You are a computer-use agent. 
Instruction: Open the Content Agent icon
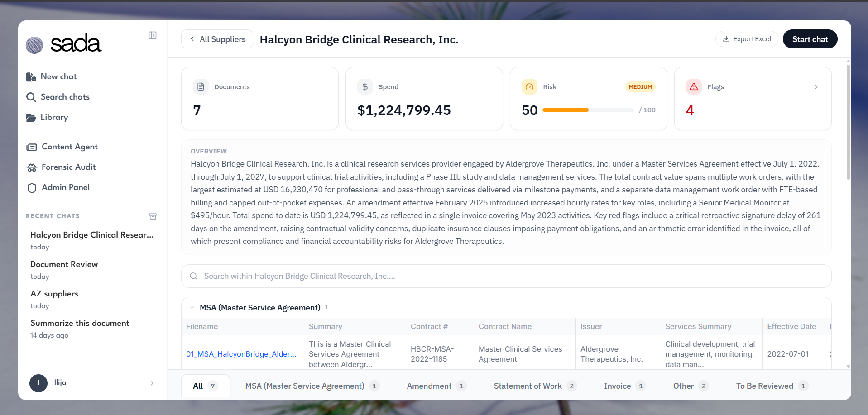click(x=32, y=147)
